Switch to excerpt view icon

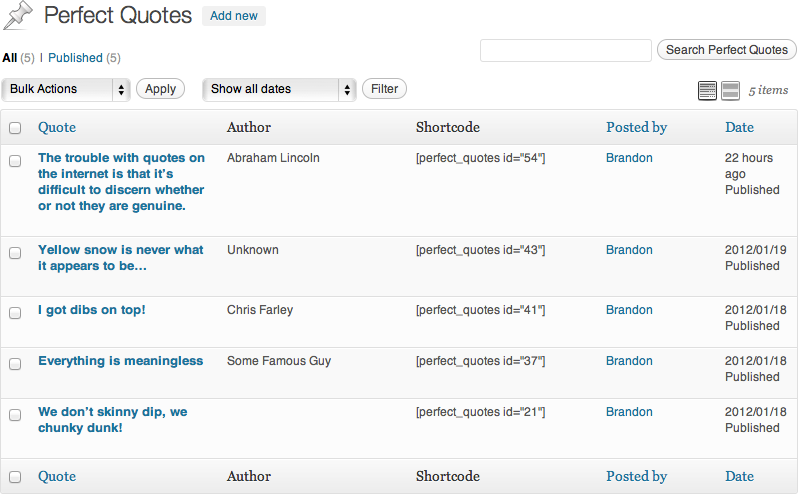pyautogui.click(x=730, y=91)
